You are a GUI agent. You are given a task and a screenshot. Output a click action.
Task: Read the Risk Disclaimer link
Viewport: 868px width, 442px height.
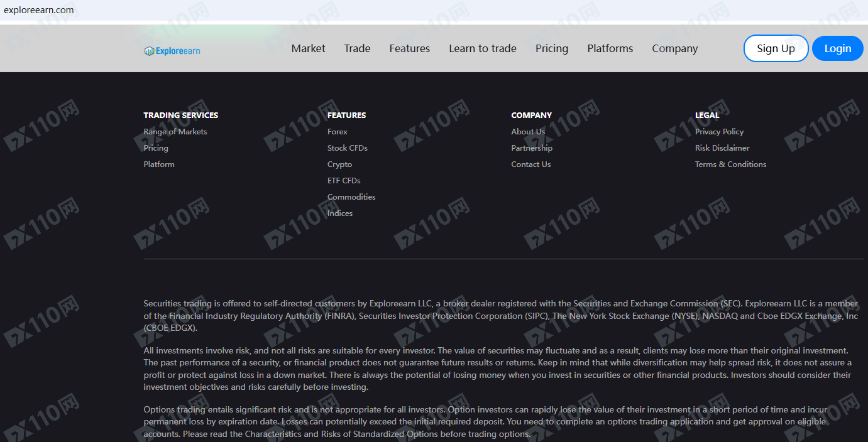722,148
